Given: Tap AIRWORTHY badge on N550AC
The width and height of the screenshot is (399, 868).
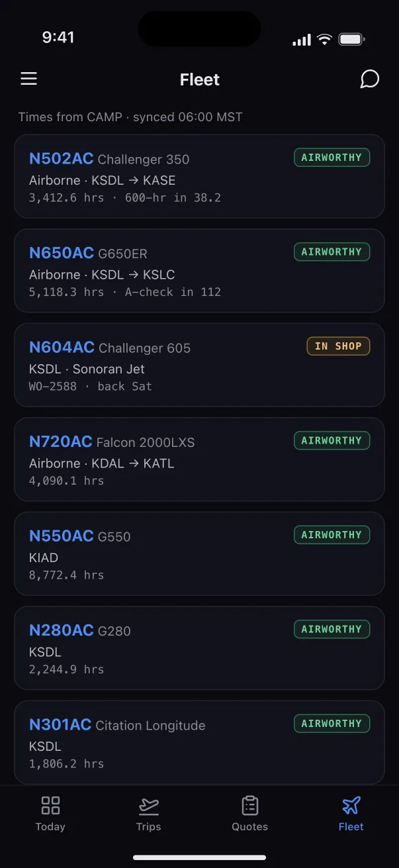Looking at the screenshot, I should coord(332,534).
